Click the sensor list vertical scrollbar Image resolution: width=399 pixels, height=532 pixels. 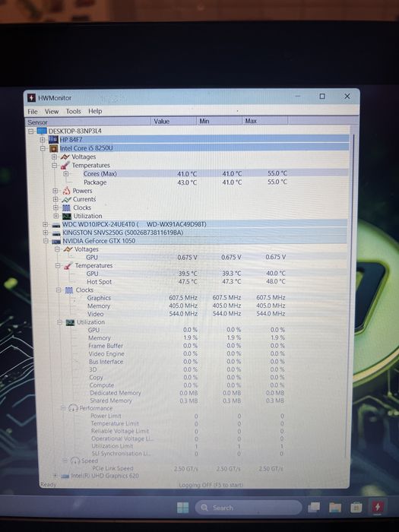(350, 295)
